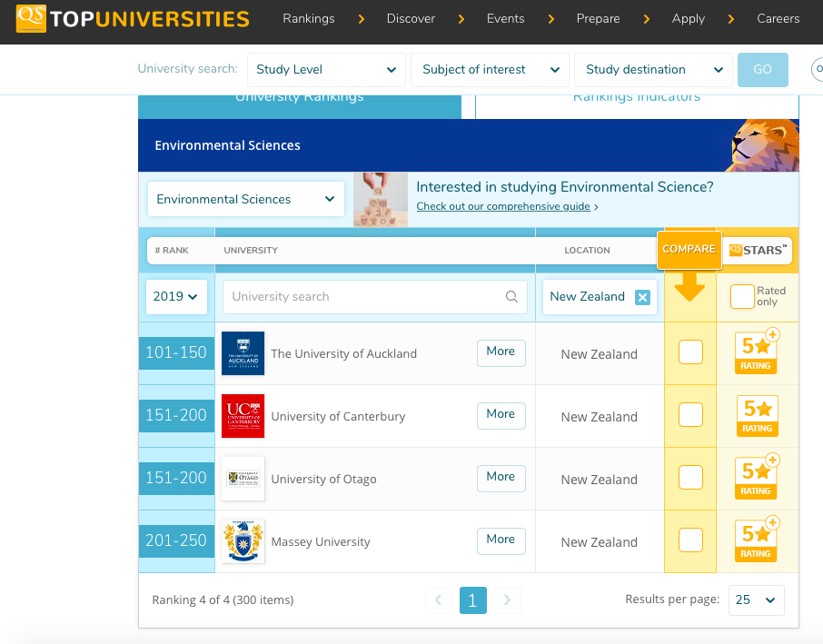Viewport: 823px width, 644px height.
Task: Open the Study Level dropdown
Action: pyautogui.click(x=326, y=70)
